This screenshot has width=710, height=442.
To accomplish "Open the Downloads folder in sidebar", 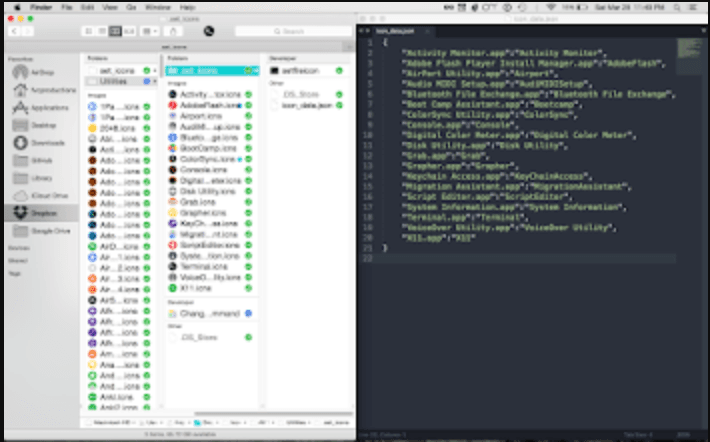I will pyautogui.click(x=44, y=142).
